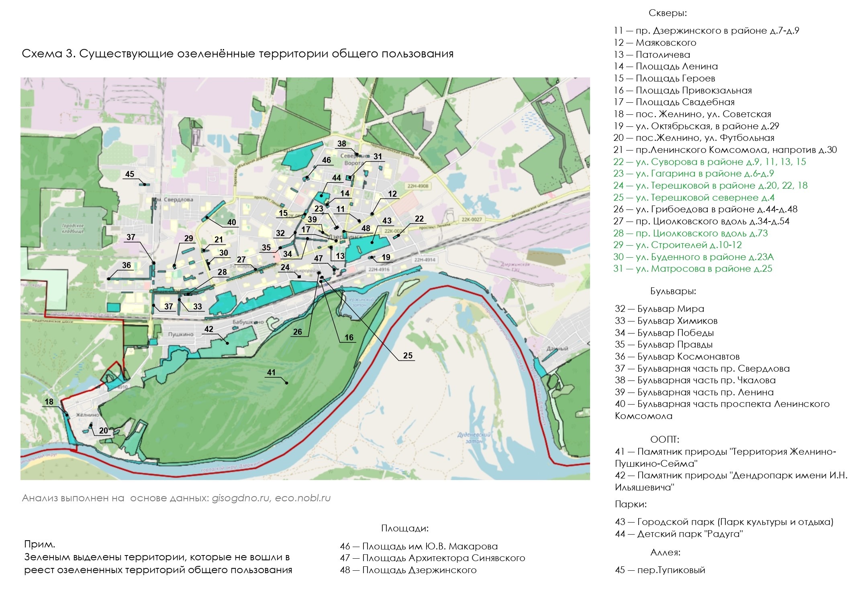Screen dimensions: 868x590
Task: Select green legend entry '23 — ул. Гагарина'
Action: click(694, 173)
